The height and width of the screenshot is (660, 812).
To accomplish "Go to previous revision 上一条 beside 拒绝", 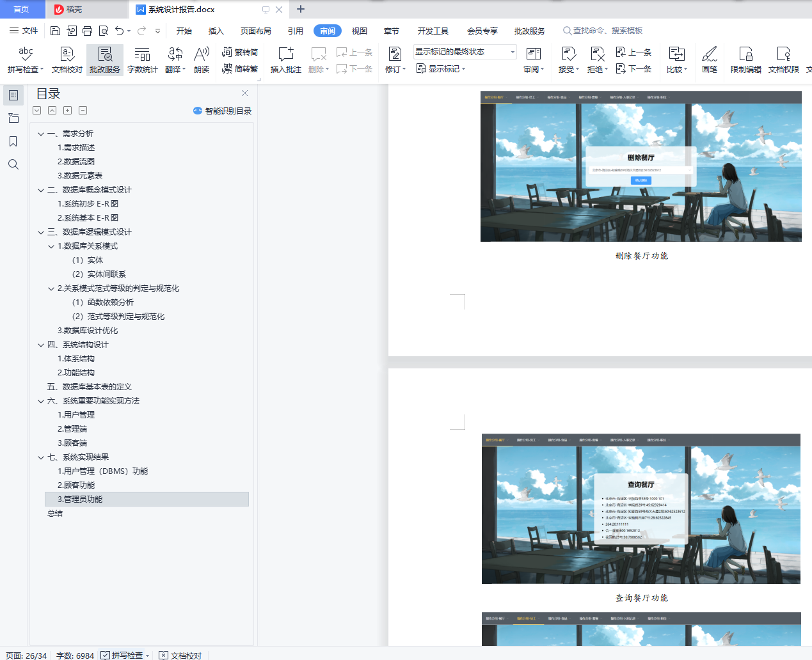I will [633, 52].
